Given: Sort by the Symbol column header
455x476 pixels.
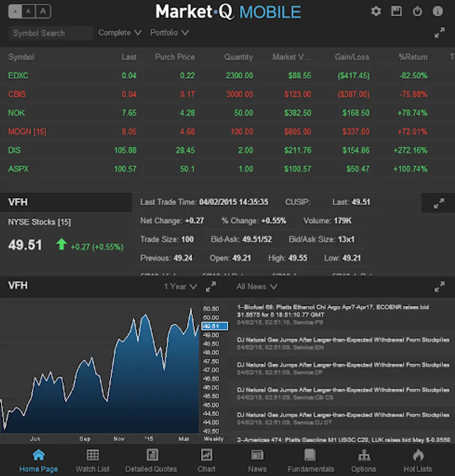Looking at the screenshot, I should coord(21,57).
